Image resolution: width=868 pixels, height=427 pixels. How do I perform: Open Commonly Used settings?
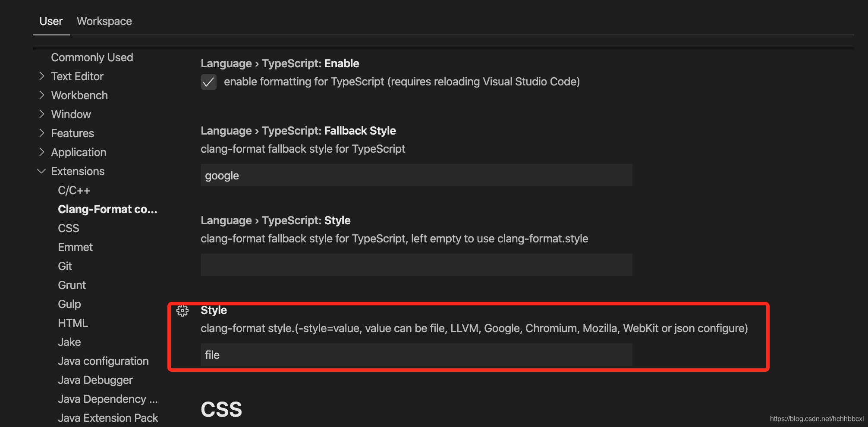92,57
